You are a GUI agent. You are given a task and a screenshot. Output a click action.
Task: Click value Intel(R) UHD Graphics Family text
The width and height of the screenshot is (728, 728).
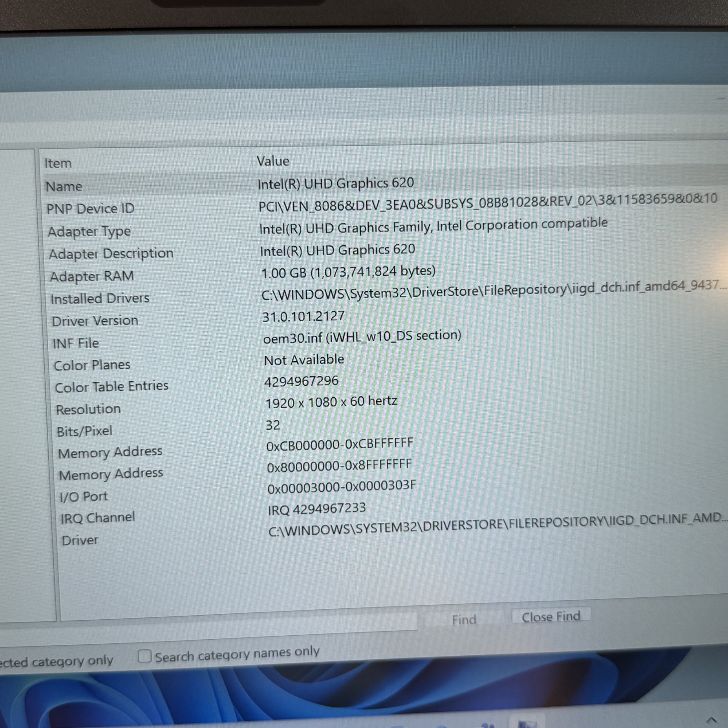433,226
